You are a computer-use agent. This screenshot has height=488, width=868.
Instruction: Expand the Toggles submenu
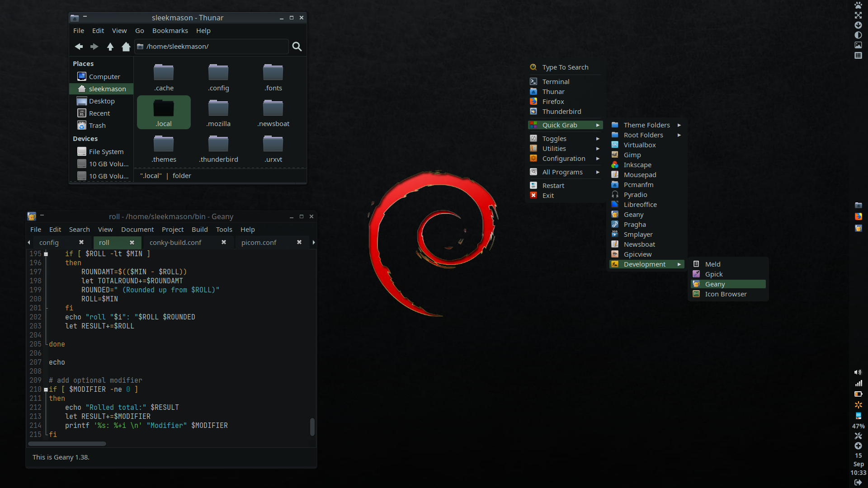(565, 139)
